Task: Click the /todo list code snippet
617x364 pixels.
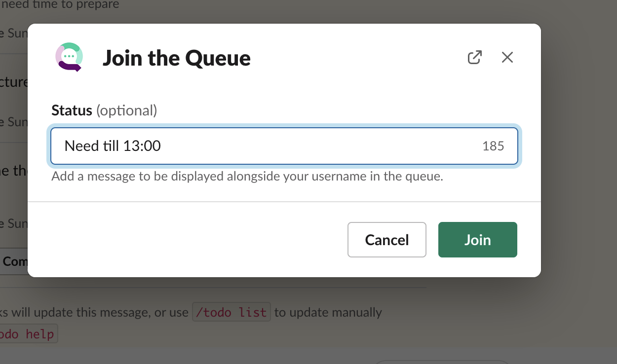Action: [x=231, y=312]
